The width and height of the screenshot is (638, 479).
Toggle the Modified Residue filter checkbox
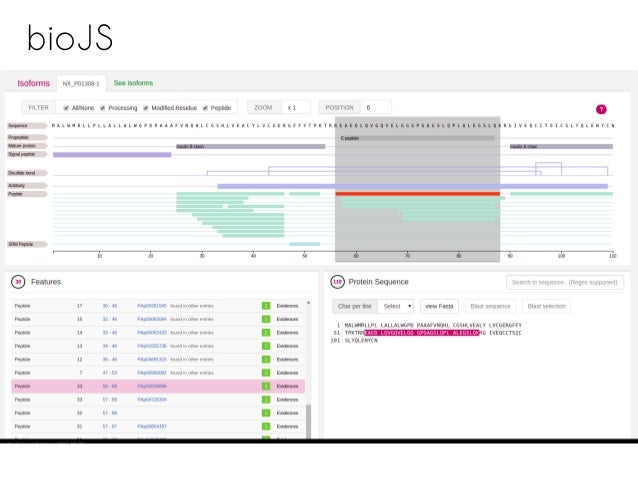pos(146,108)
